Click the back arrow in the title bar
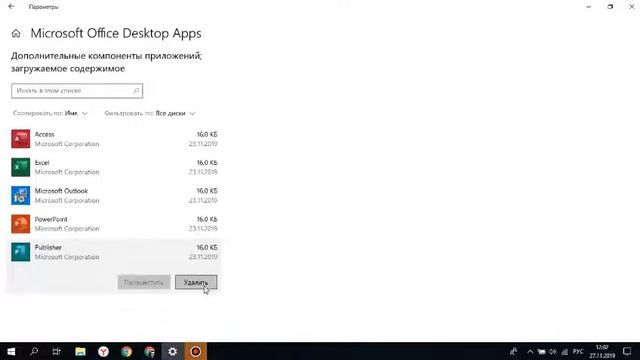The height and width of the screenshot is (360, 640). click(x=11, y=7)
